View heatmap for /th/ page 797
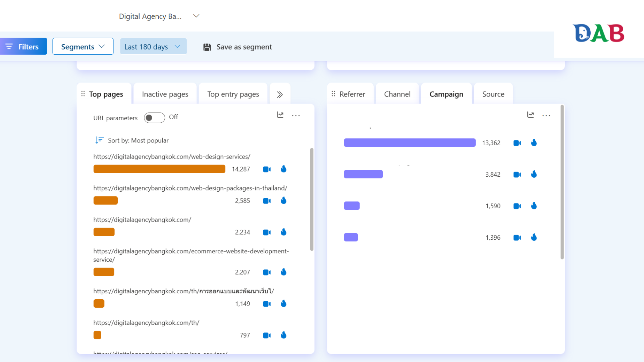 [284, 335]
